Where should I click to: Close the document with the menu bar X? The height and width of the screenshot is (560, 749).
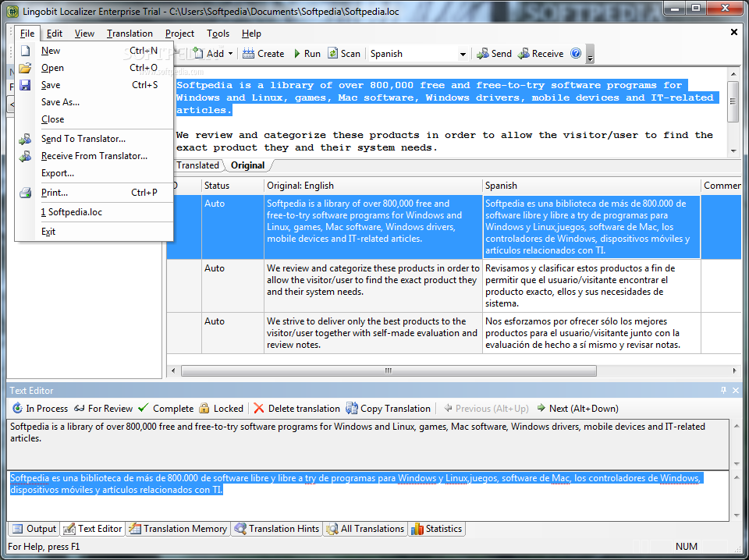[x=734, y=32]
